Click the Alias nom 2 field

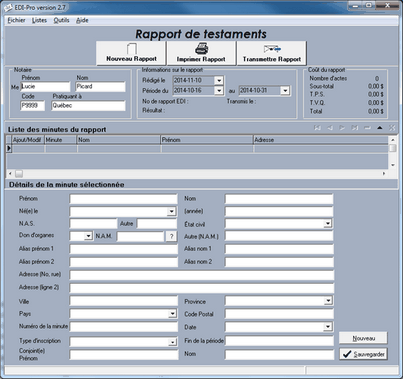tap(279, 262)
